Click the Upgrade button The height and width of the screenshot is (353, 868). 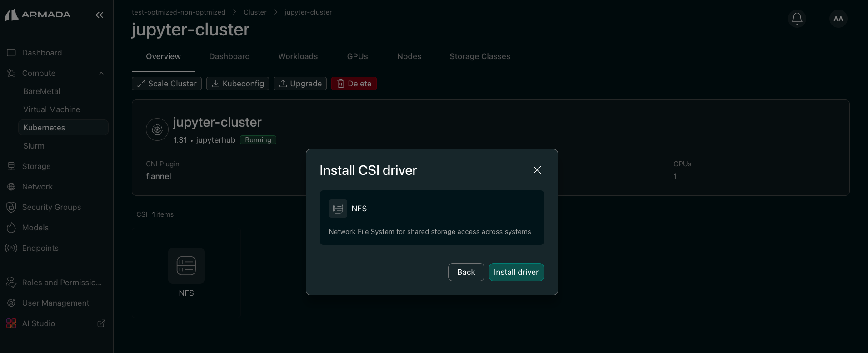click(300, 84)
